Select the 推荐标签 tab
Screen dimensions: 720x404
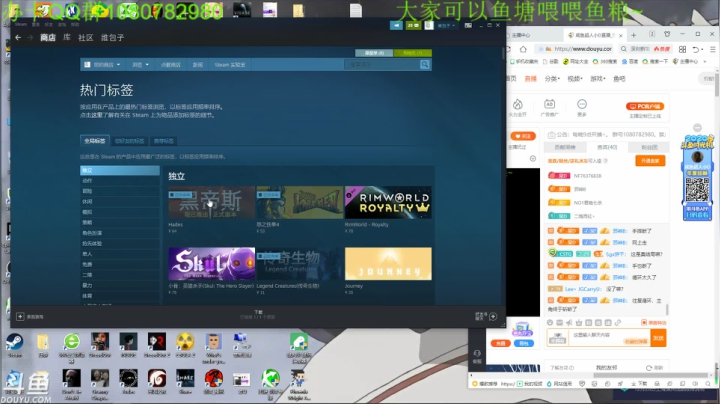click(x=163, y=140)
